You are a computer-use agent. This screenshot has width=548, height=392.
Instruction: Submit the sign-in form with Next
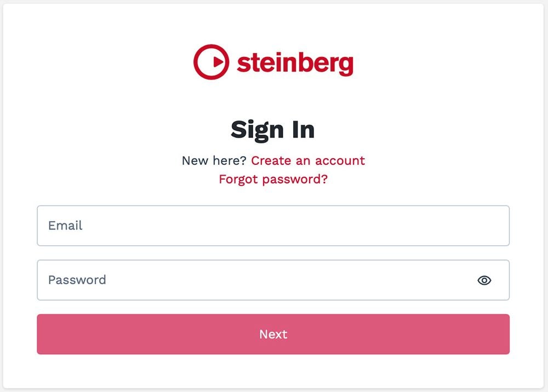[x=273, y=334]
